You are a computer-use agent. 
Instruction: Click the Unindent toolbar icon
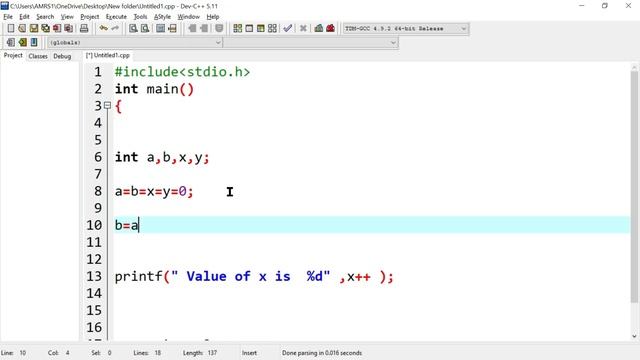(x=204, y=28)
